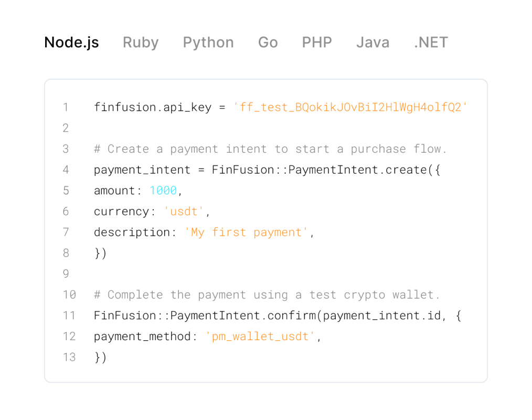This screenshot has width=532, height=420.
Task: Click the amount value 1000
Action: pyautogui.click(x=163, y=191)
